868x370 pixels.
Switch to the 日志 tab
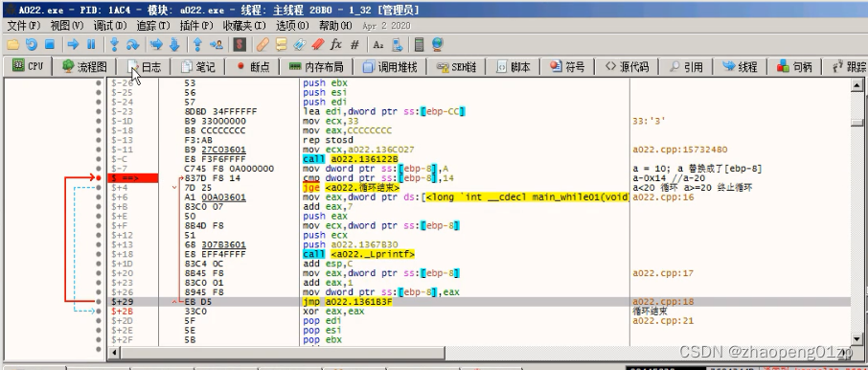click(x=145, y=66)
